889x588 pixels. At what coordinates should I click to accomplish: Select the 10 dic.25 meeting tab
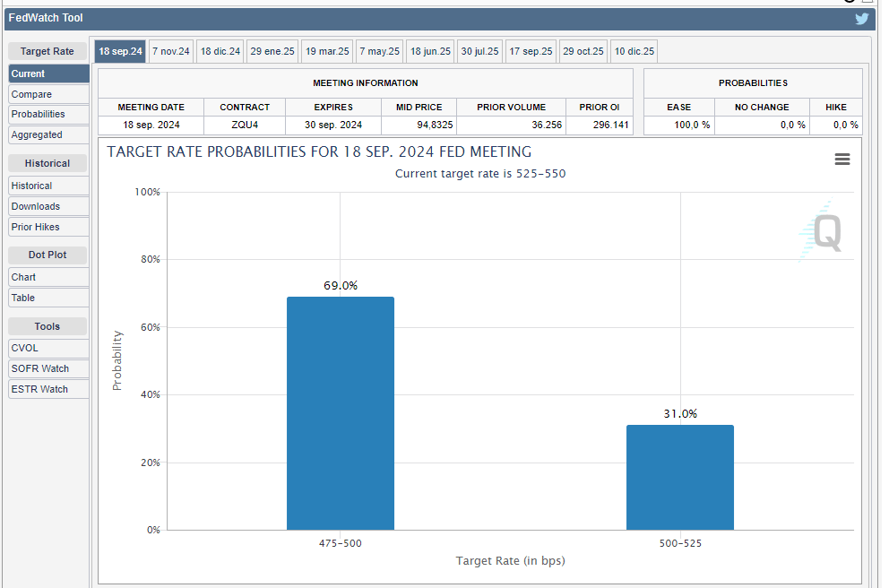(x=634, y=51)
